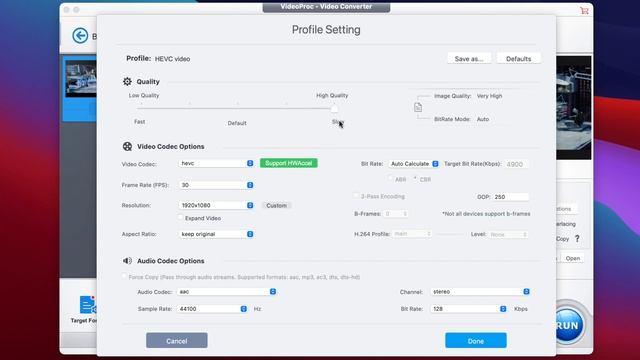Open the Resolution 1920x1080 dropdown
Image resolution: width=640 pixels, height=360 pixels.
click(x=216, y=205)
